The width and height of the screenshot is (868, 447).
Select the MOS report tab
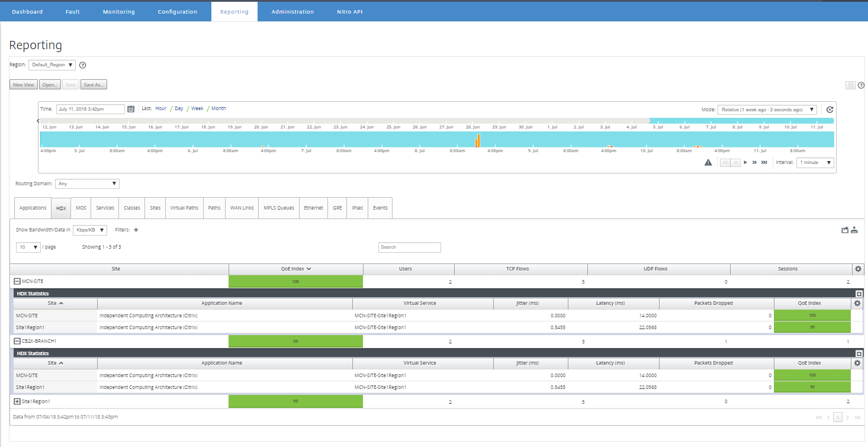pyautogui.click(x=81, y=208)
